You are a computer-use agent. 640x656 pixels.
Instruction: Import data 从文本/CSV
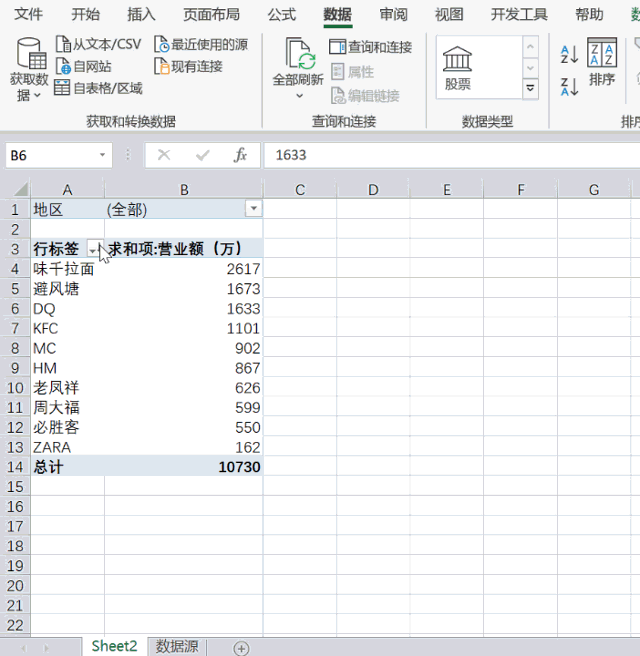click(98, 44)
